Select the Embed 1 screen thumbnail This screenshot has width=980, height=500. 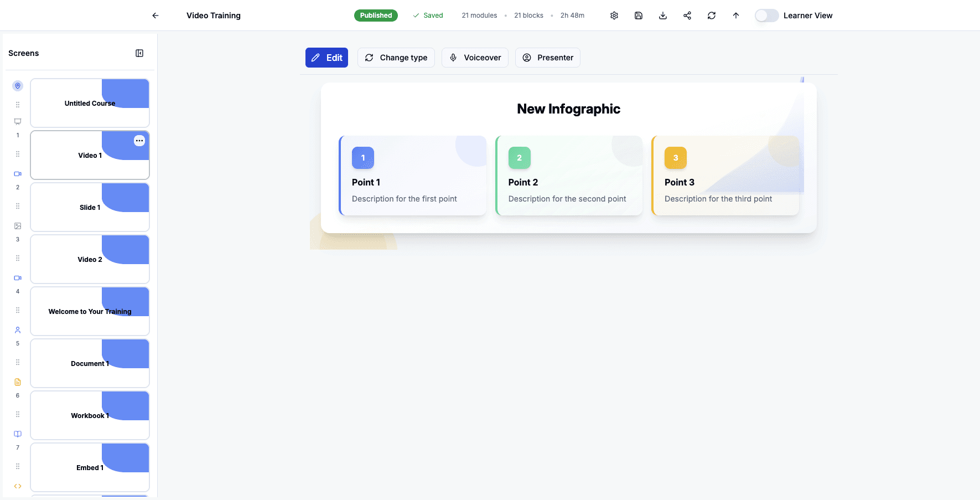coord(90,467)
